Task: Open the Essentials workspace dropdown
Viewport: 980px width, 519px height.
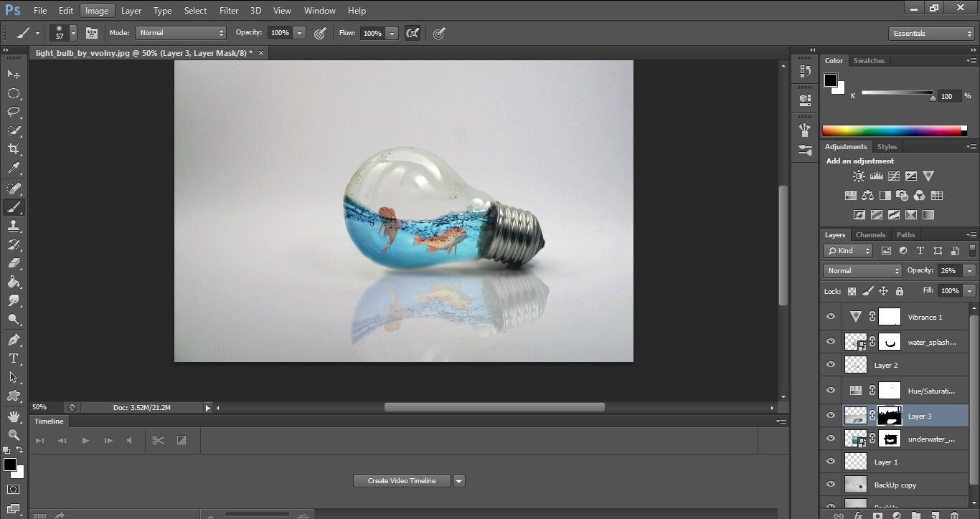Action: [930, 34]
